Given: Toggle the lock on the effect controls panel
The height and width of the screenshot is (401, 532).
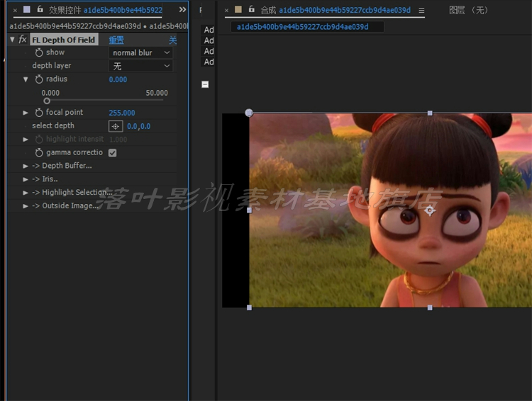Looking at the screenshot, I should pyautogui.click(x=40, y=9).
